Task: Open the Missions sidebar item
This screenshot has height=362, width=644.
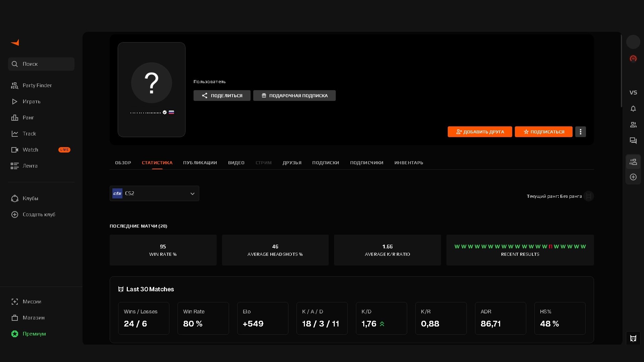Action: pos(32,302)
